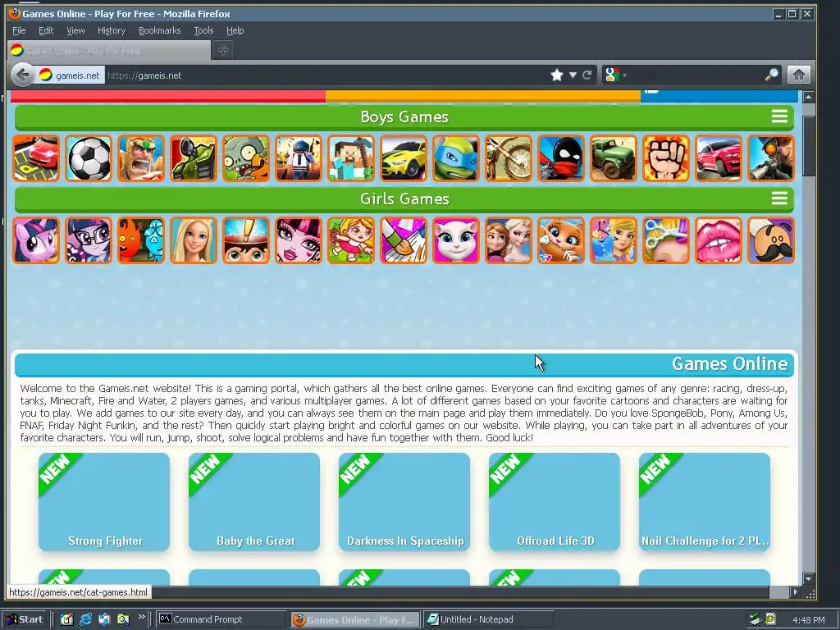Open the Darkness In Spaceship game card

pyautogui.click(x=404, y=502)
